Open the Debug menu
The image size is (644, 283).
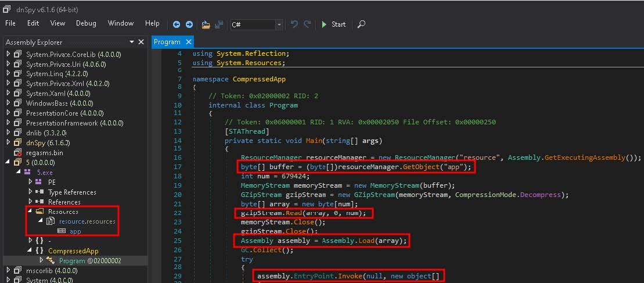tap(86, 23)
